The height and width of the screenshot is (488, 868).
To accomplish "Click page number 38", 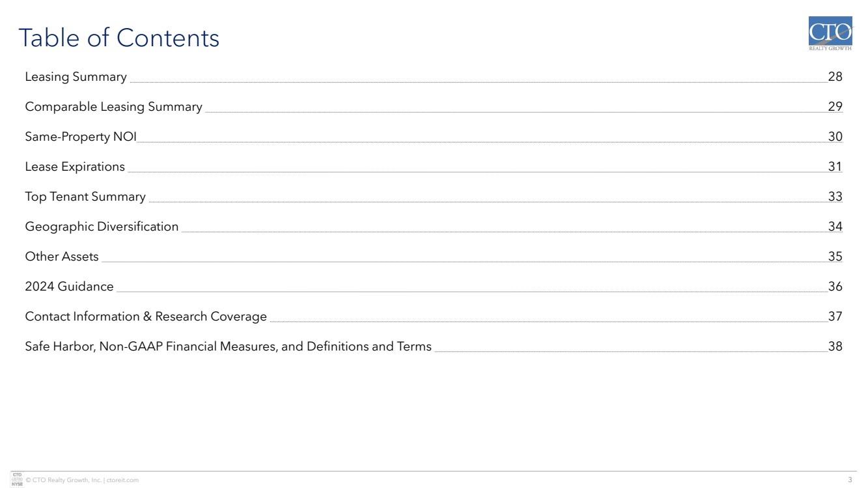I will tap(835, 347).
